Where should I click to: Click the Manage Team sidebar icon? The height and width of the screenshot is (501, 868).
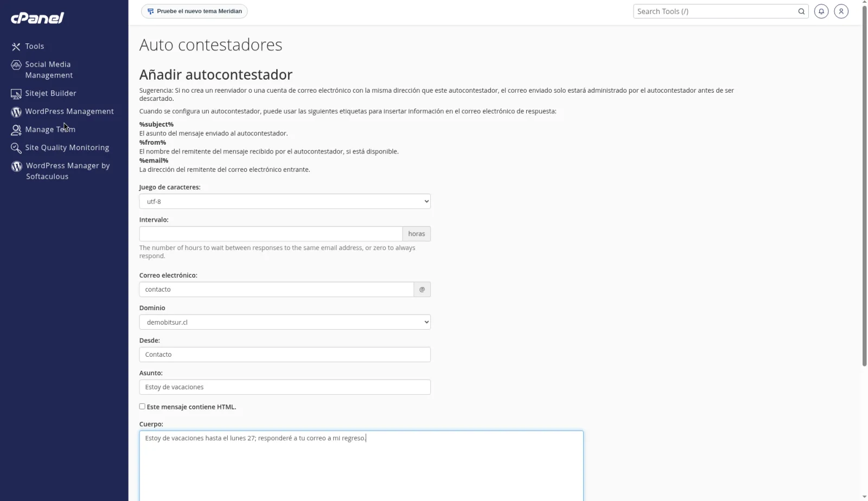coord(16,130)
